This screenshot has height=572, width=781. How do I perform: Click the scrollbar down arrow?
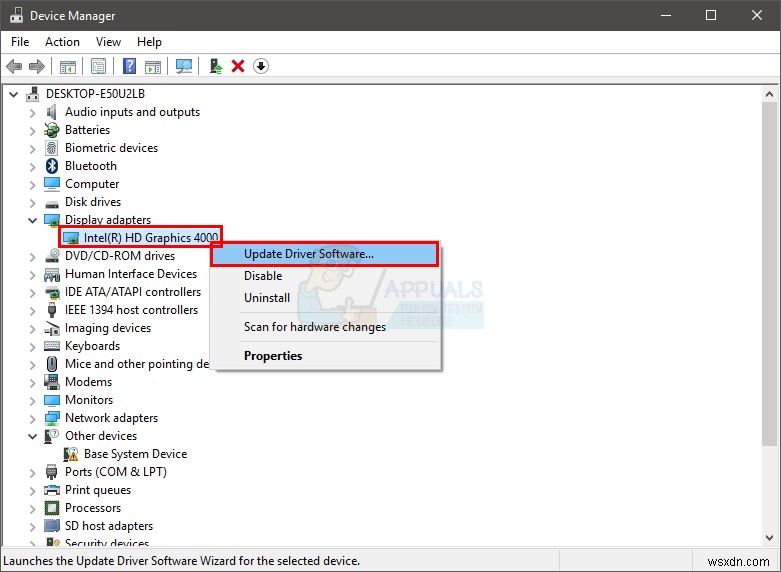click(x=769, y=538)
